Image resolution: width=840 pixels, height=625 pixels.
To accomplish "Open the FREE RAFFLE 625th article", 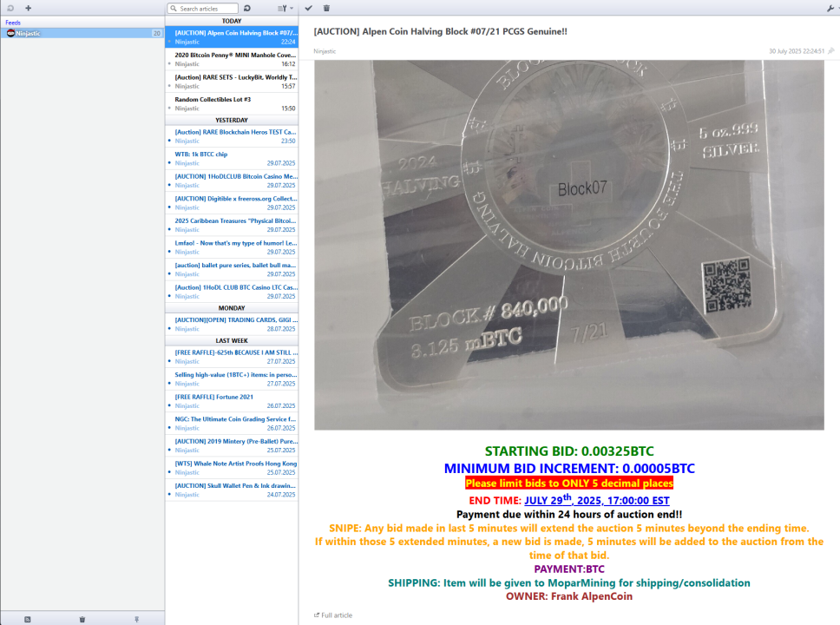I will click(232, 357).
